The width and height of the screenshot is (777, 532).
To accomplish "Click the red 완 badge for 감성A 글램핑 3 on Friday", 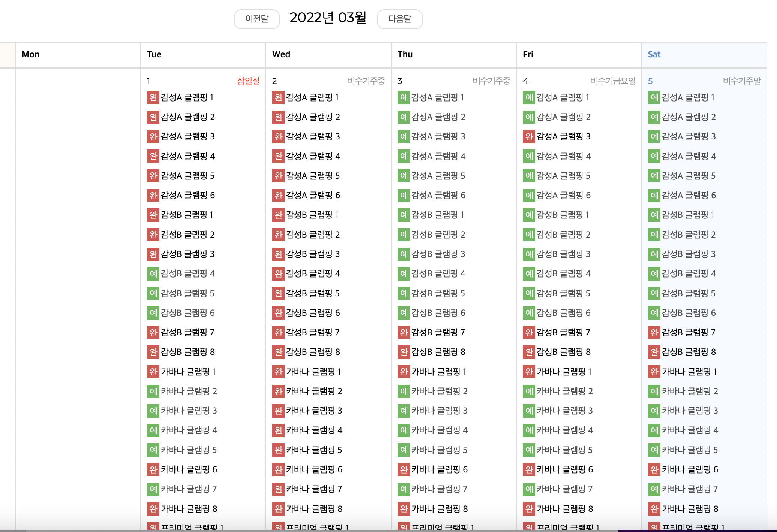I will [529, 137].
